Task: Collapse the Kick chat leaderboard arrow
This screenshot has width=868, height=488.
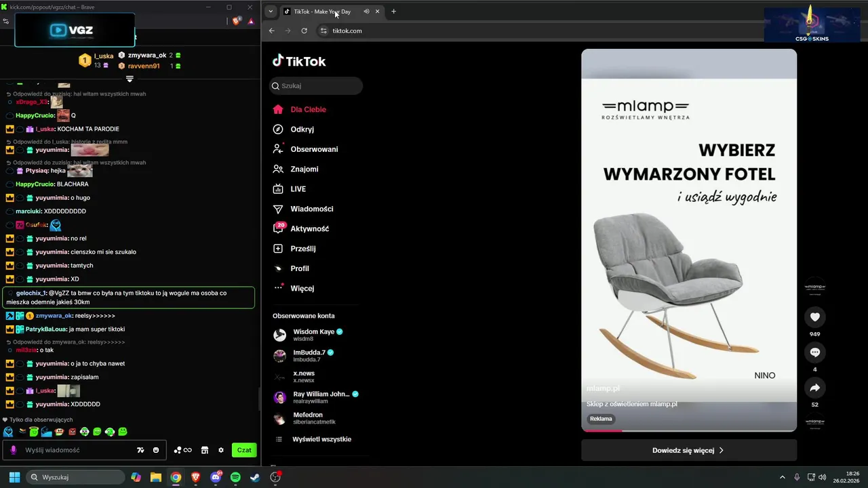Action: [130, 79]
